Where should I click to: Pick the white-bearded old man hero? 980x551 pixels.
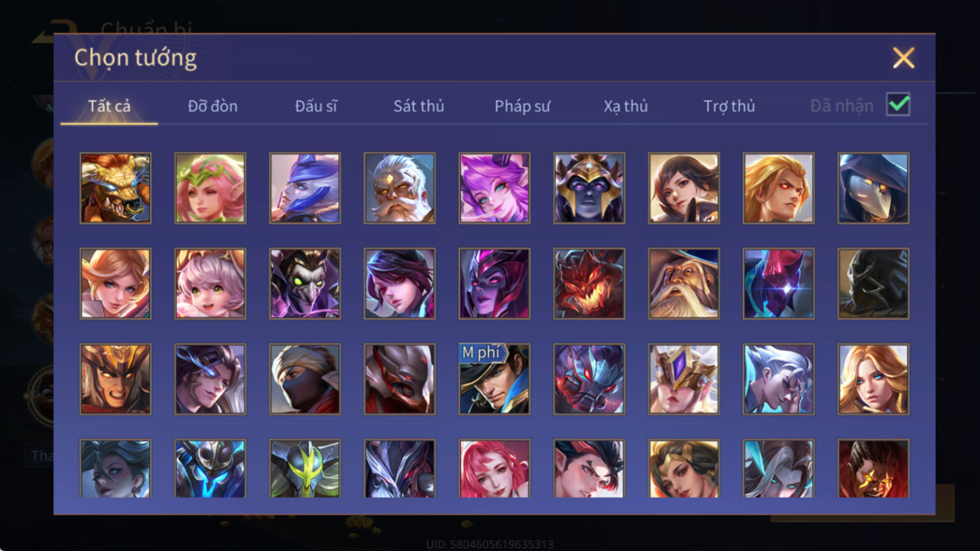399,188
